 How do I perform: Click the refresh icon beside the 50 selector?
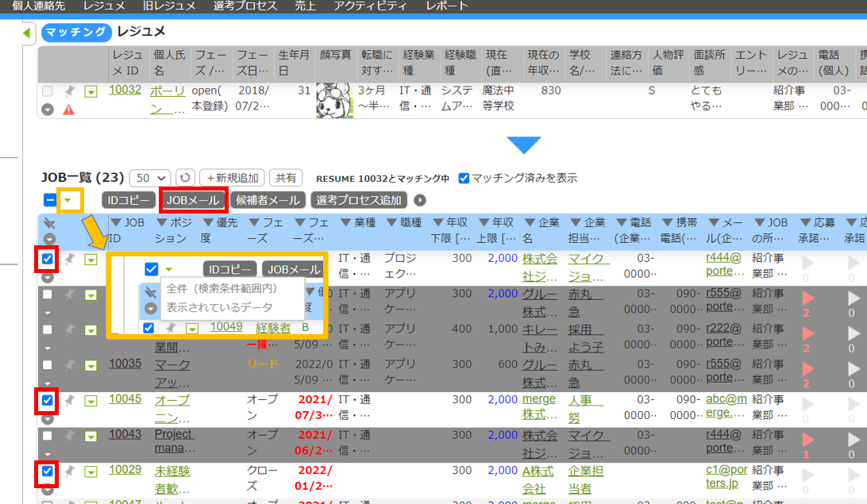click(x=185, y=179)
